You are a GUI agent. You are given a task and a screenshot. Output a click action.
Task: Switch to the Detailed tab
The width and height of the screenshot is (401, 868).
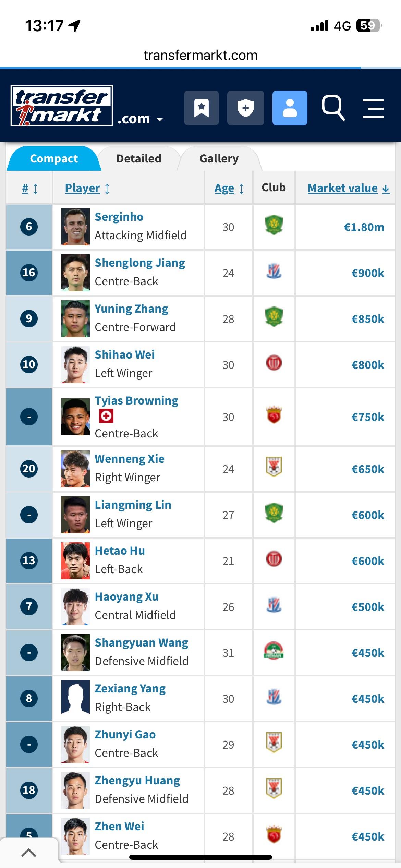pos(139,158)
